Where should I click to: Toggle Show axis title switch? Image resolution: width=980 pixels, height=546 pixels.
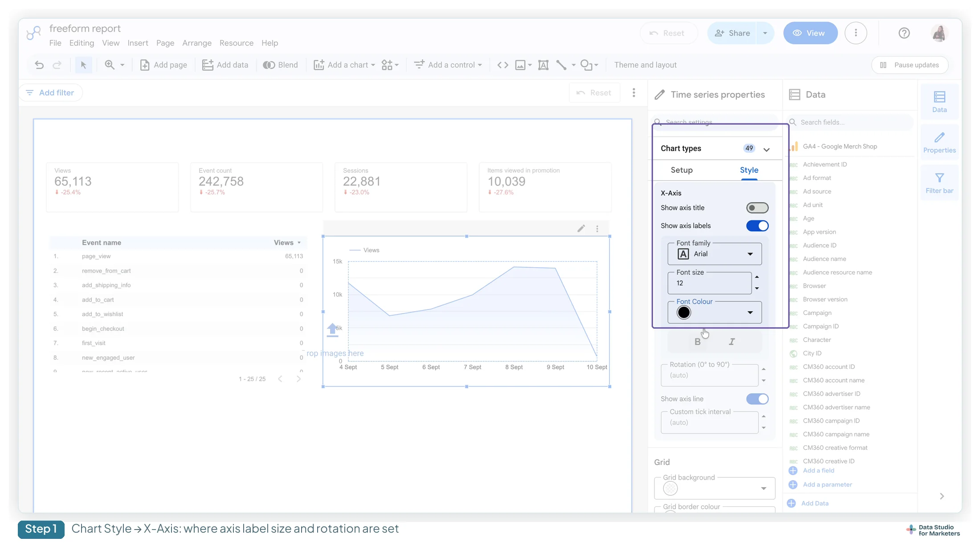coord(757,208)
